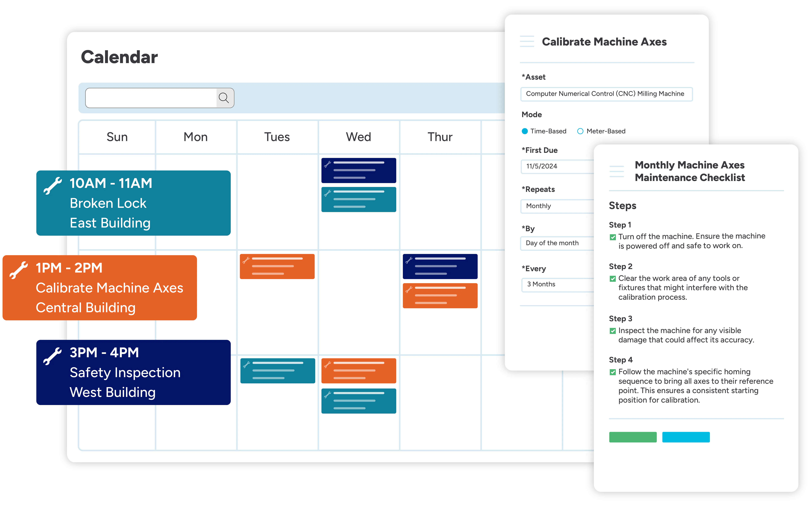Click wrench icon on Safety Inspection card
The image size is (812, 507).
[x=53, y=356]
